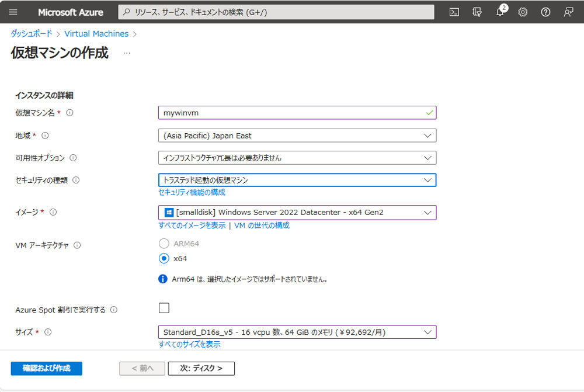
Task: Open the feedback icon
Action: 568,12
